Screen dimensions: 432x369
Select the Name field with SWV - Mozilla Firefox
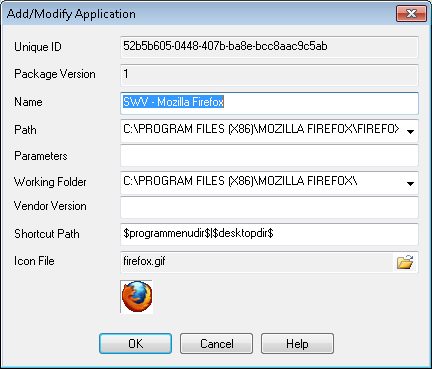click(269, 103)
